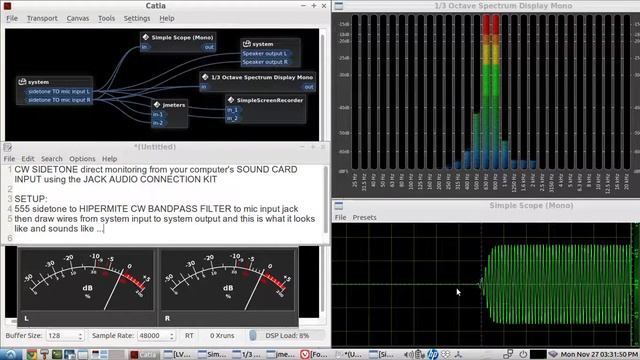Select the jmeters 'in-1' port
640x360 pixels.
coord(158,114)
